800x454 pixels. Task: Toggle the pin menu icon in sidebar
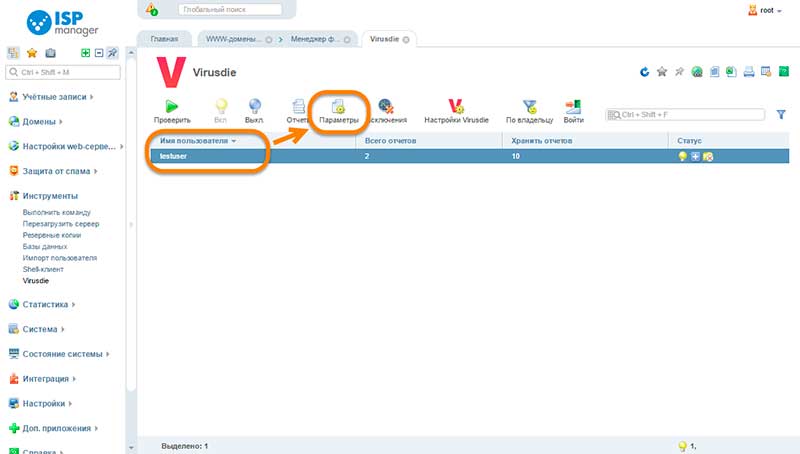coord(112,53)
